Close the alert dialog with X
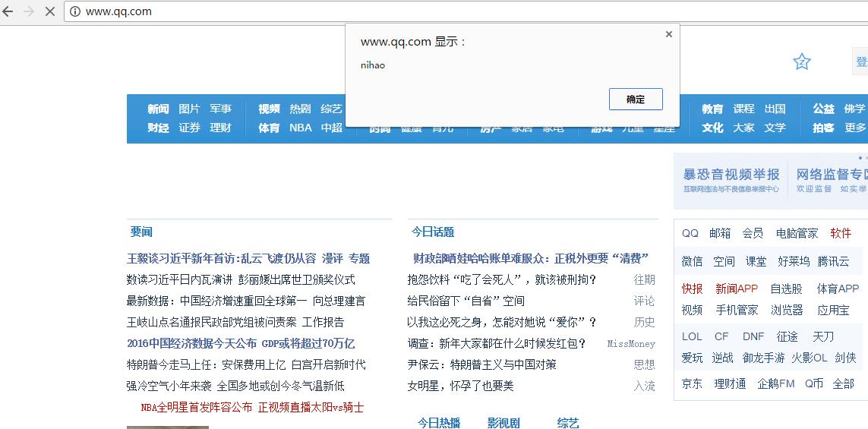 pos(669,34)
